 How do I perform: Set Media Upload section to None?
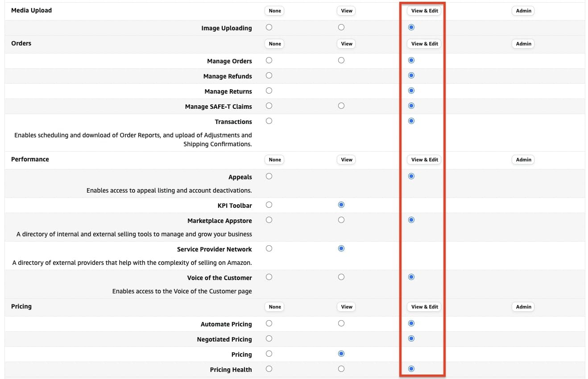tap(275, 11)
